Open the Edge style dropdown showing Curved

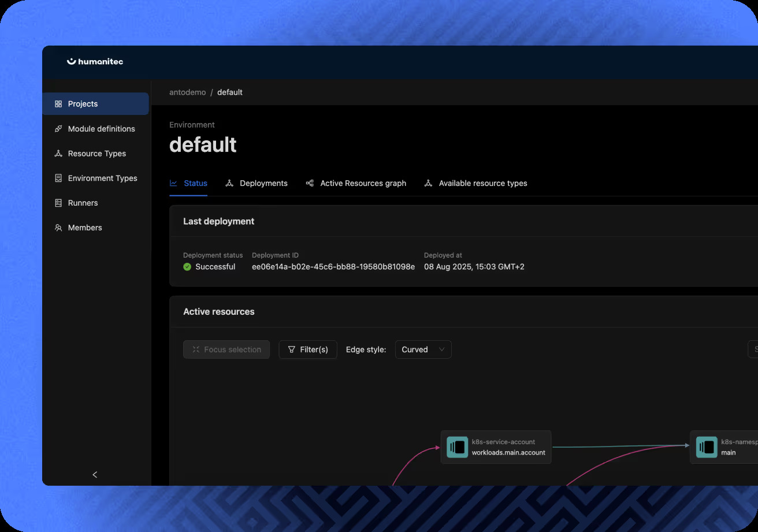(x=423, y=349)
